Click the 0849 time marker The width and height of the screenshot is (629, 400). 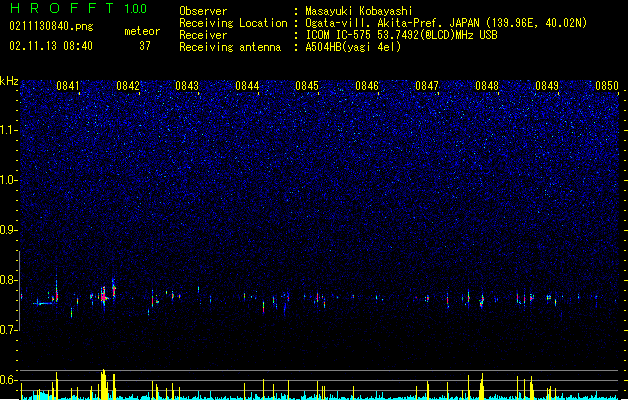coord(547,86)
